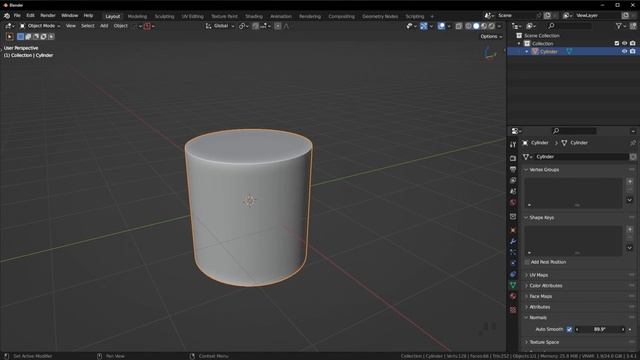
Task: Open the Object Constraints properties tab
Action: 513,274
